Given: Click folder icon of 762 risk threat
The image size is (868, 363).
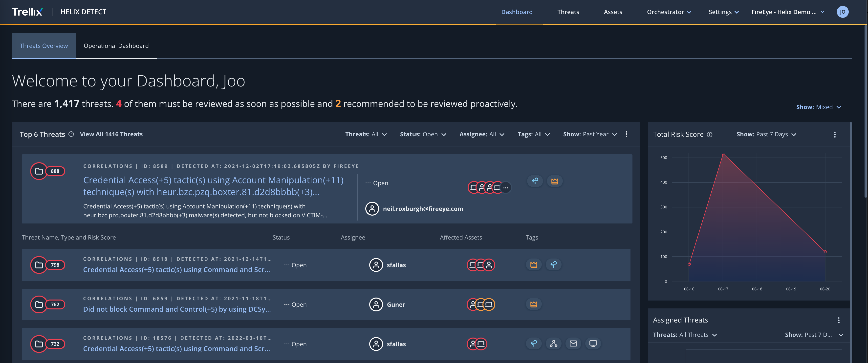Looking at the screenshot, I should click(39, 304).
